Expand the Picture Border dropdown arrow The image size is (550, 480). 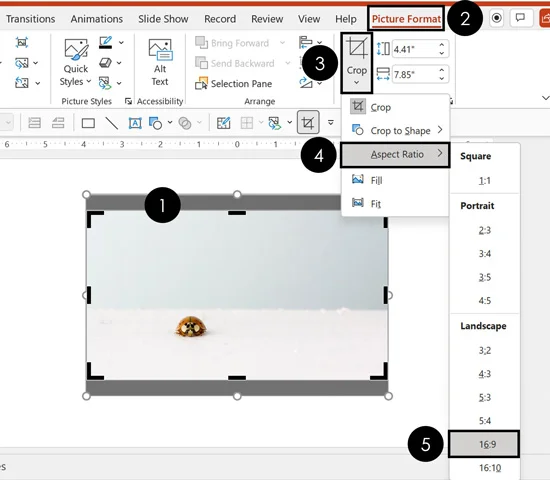[121, 43]
